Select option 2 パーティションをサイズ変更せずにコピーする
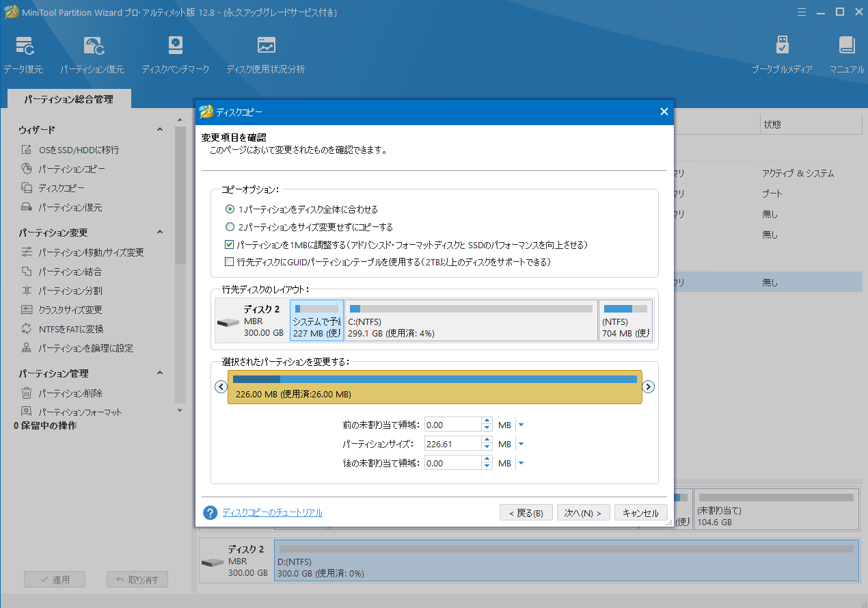Image resolution: width=868 pixels, height=608 pixels. point(230,227)
